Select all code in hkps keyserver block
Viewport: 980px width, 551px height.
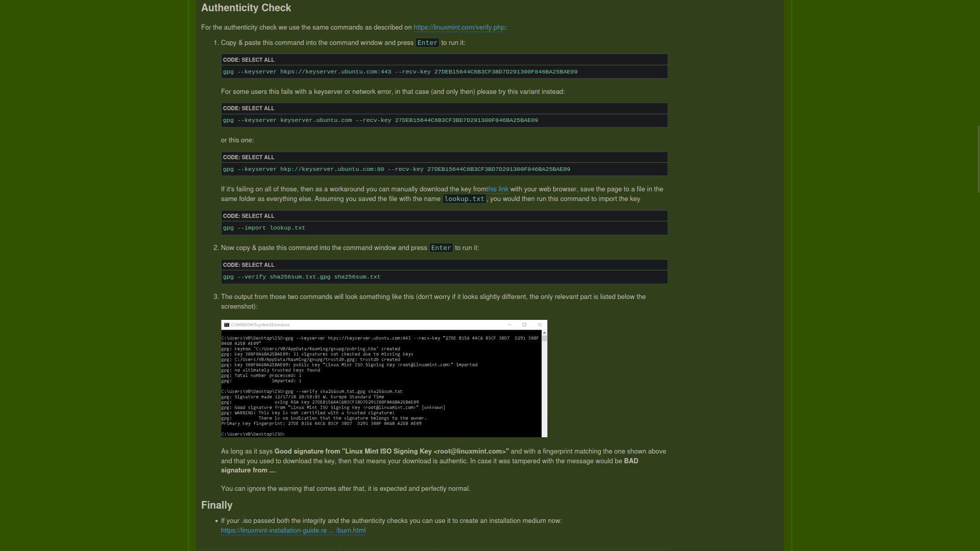[258, 60]
